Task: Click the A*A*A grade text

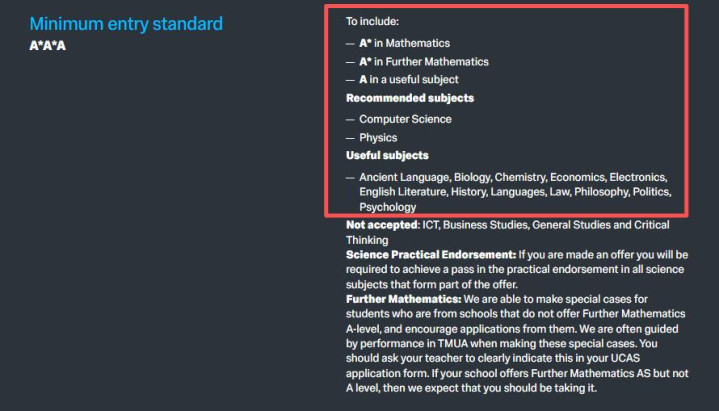Action: click(x=48, y=45)
